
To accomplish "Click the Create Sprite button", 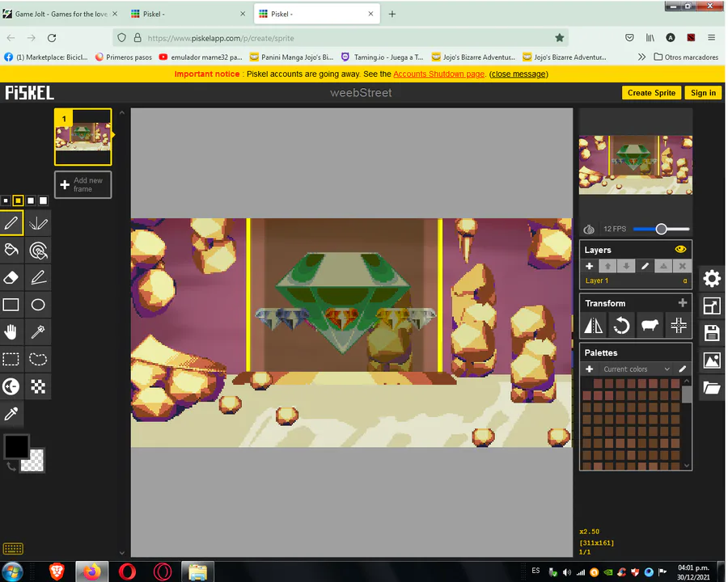I will pyautogui.click(x=651, y=93).
